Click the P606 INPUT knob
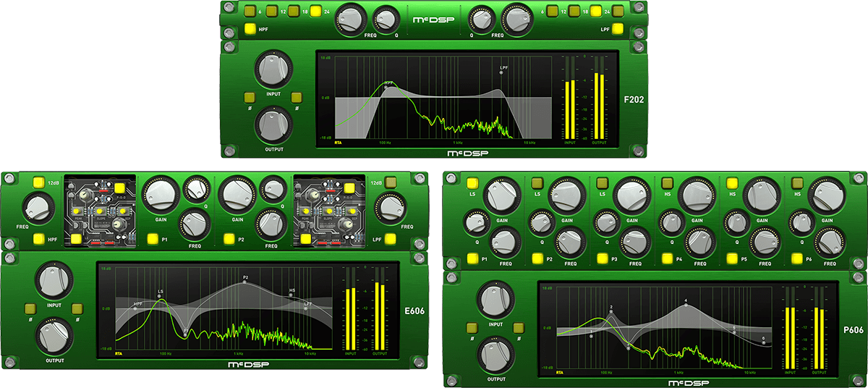 (x=495, y=300)
